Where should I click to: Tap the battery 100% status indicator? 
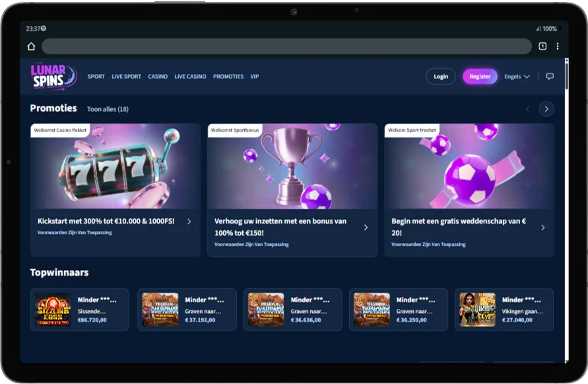549,28
